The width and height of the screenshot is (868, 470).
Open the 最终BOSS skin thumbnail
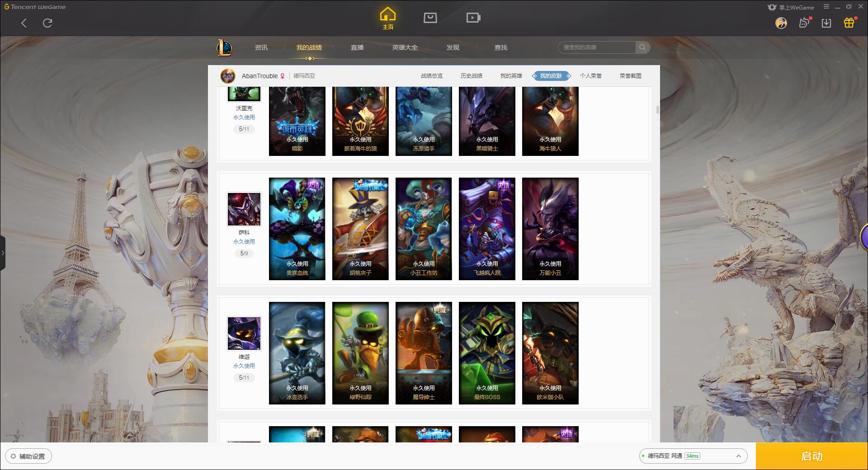(487, 353)
